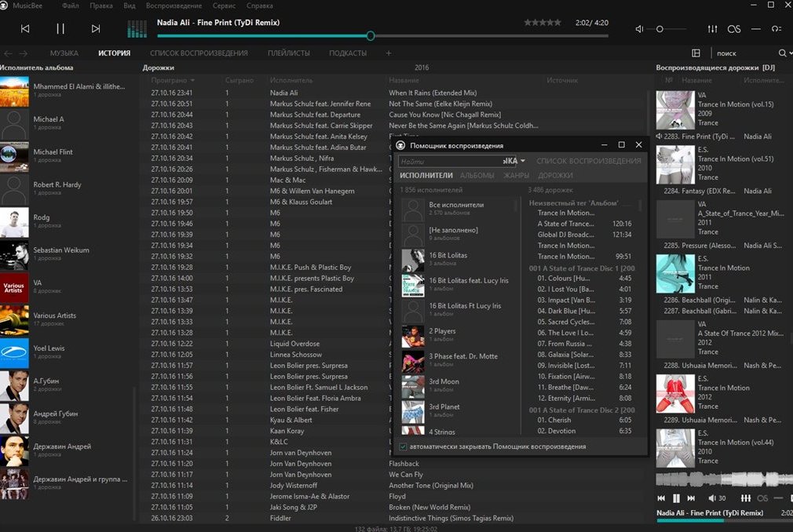Go forward using the right navigation arrow
This screenshot has height=532, width=793.
(24, 53)
